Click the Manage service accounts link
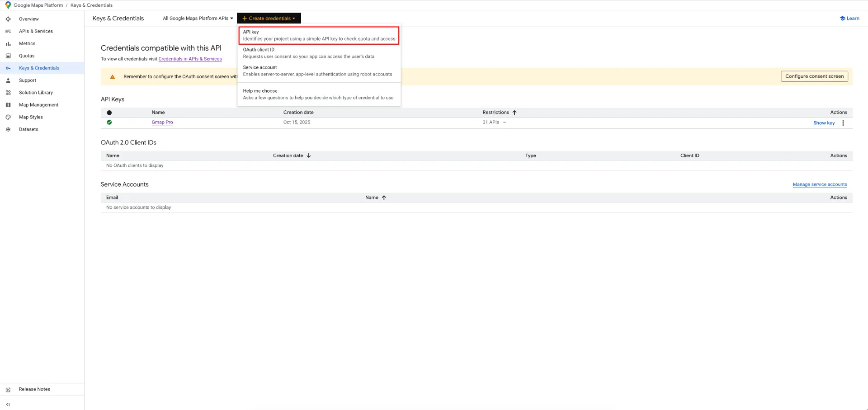 tap(820, 184)
